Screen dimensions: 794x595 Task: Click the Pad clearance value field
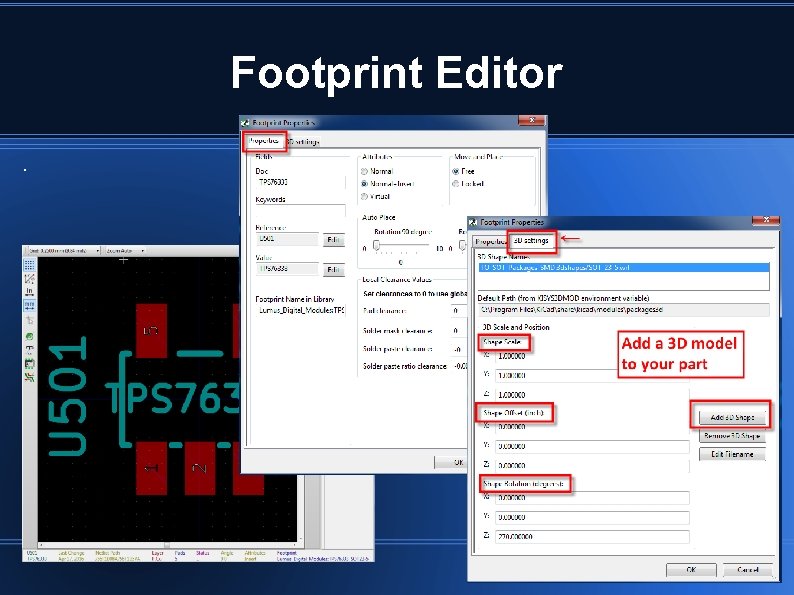pyautogui.click(x=459, y=310)
